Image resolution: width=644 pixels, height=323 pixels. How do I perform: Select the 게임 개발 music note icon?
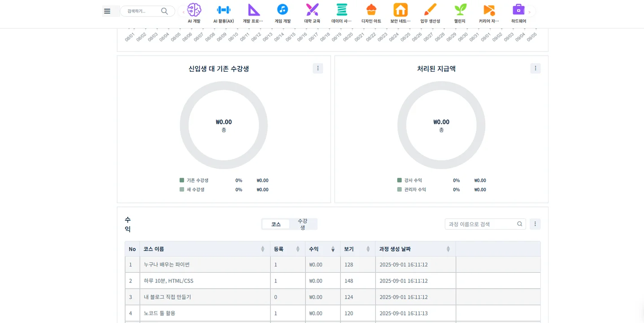282,10
